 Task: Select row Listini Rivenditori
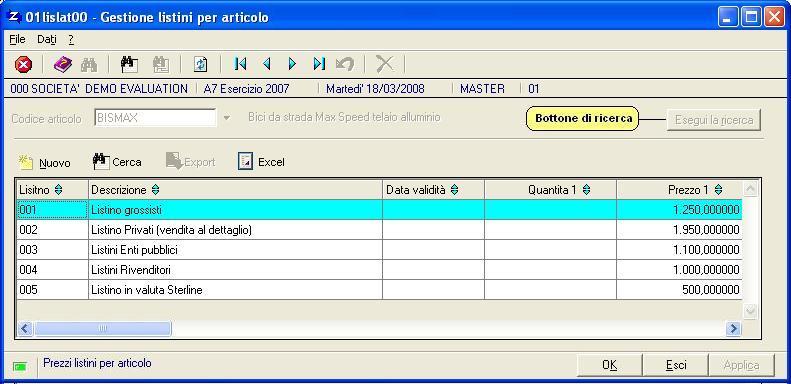(379, 270)
